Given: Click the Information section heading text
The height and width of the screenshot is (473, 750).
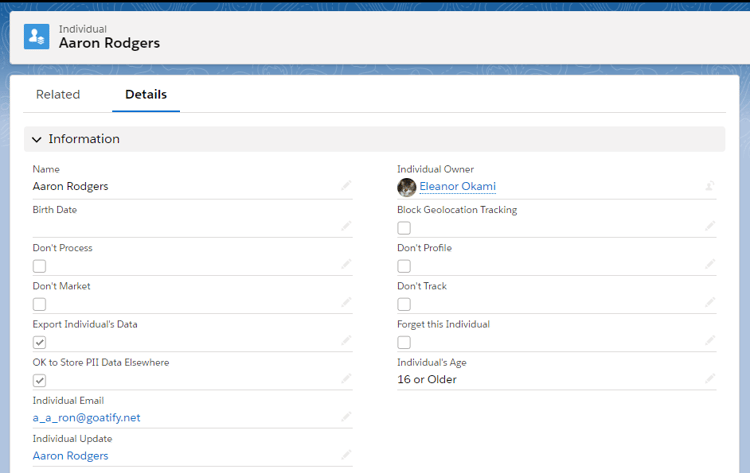Looking at the screenshot, I should 84,139.
